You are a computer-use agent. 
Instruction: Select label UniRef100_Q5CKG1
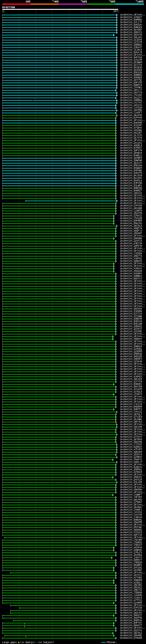pos(131,588)
